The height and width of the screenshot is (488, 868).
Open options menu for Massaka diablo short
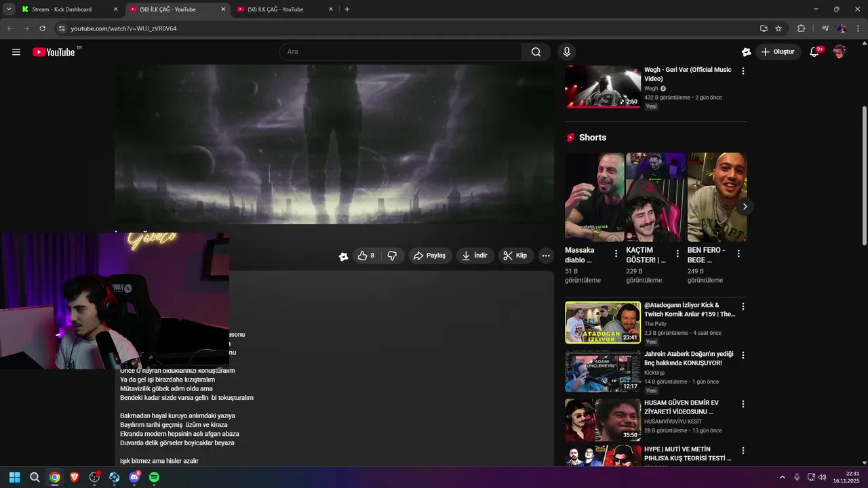coord(616,253)
